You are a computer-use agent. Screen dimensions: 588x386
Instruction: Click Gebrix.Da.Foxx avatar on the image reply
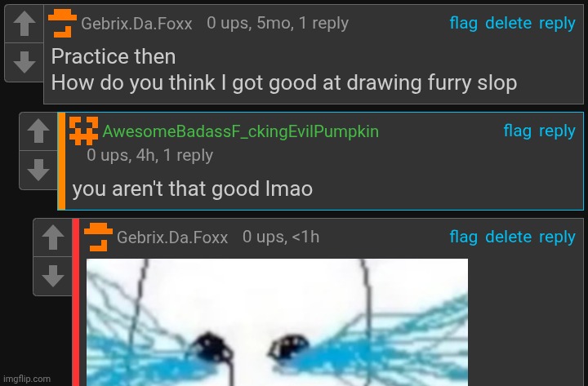coord(98,237)
